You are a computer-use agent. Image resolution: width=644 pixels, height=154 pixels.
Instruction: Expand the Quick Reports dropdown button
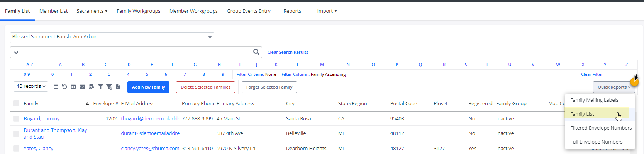point(614,87)
